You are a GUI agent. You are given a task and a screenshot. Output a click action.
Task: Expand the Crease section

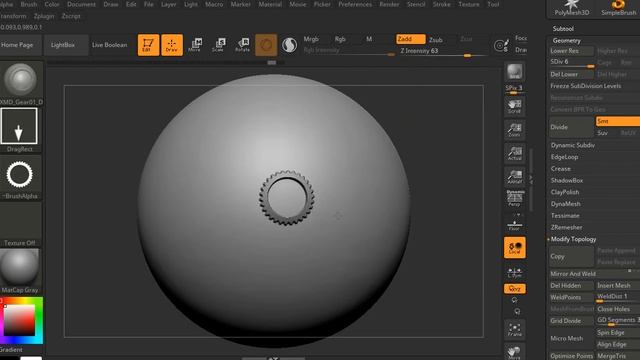(x=561, y=169)
